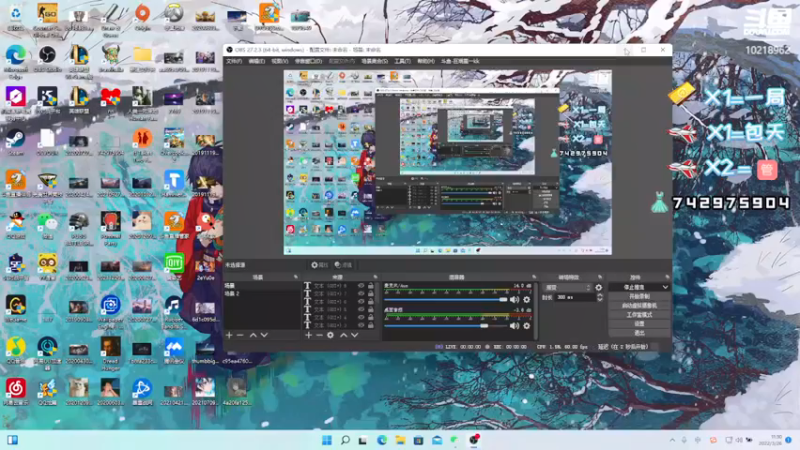Click the transition duration input field

574,297
